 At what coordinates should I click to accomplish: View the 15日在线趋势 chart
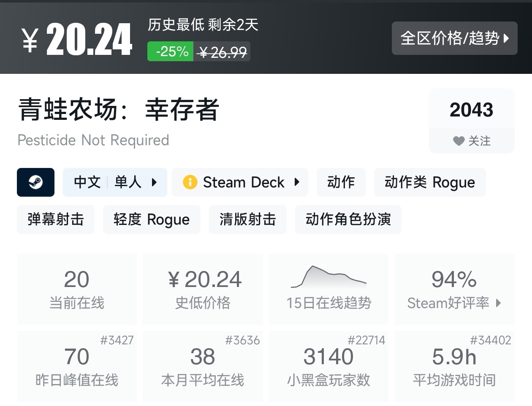(x=328, y=289)
